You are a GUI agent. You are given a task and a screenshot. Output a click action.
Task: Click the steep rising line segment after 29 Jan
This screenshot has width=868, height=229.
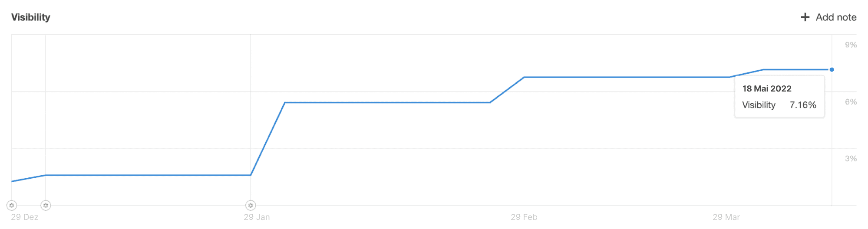[267, 139]
